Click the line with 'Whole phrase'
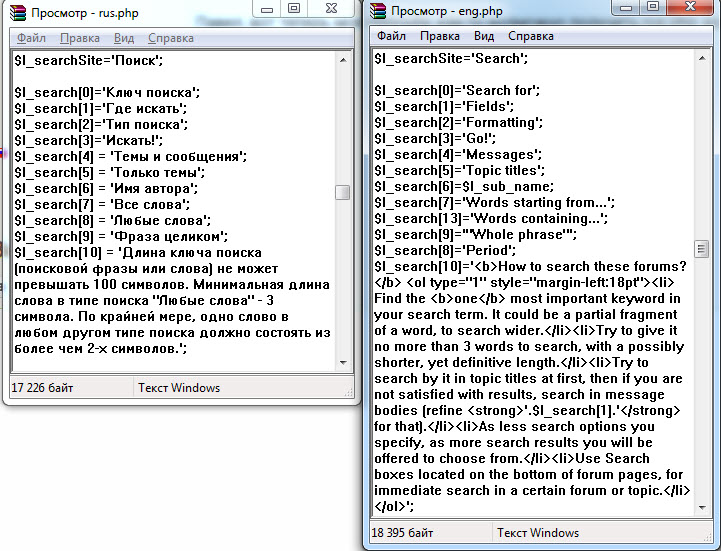Image resolution: width=721 pixels, height=551 pixels. pos(475,235)
